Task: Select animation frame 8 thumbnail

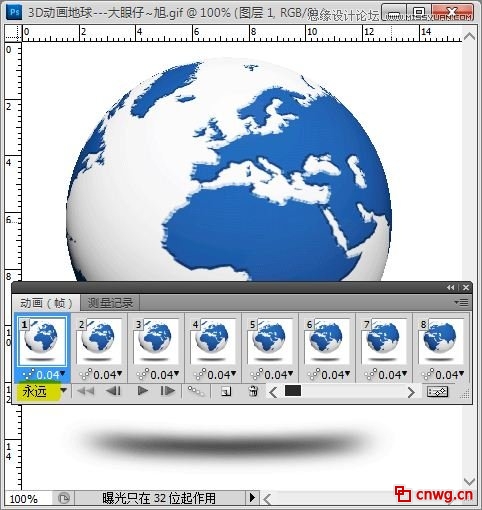Action: (x=441, y=341)
